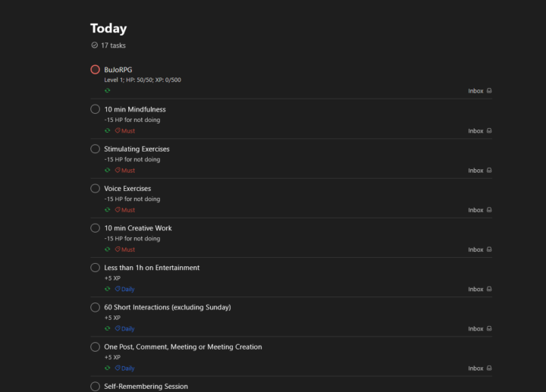The image size is (546, 392).
Task: Mark One Post, Comment, Meeting task done
Action: [95, 347]
